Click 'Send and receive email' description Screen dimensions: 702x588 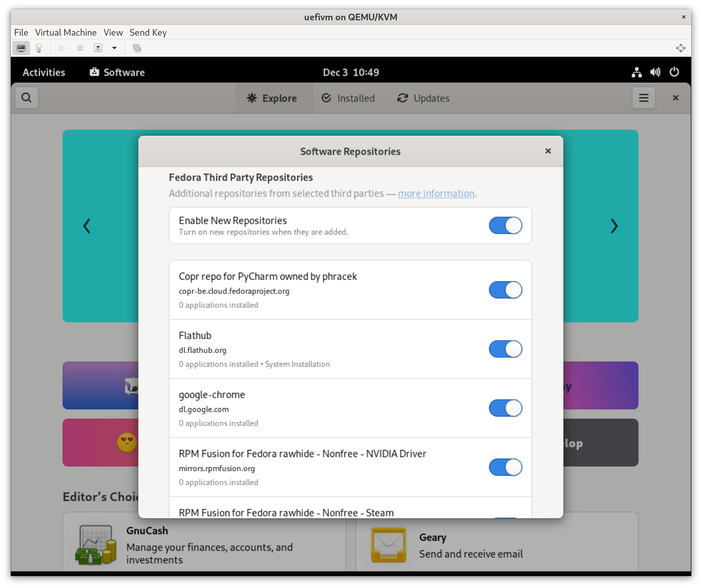471,554
